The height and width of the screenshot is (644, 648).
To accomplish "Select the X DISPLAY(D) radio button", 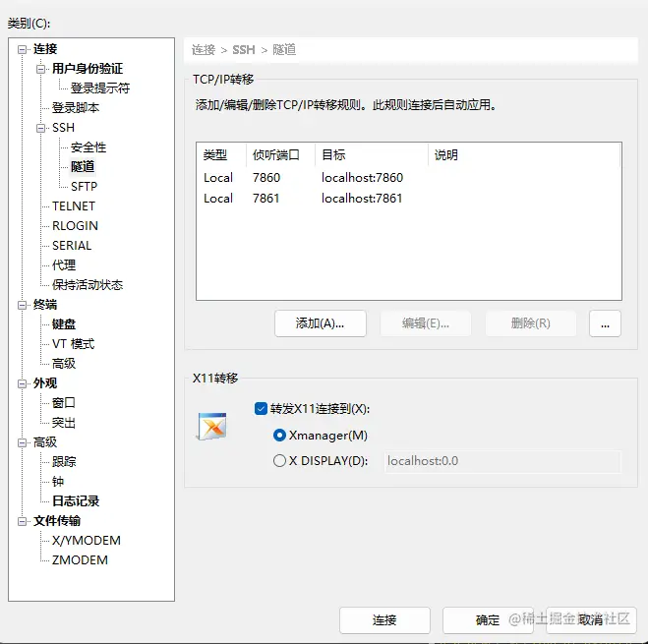I will tap(279, 460).
